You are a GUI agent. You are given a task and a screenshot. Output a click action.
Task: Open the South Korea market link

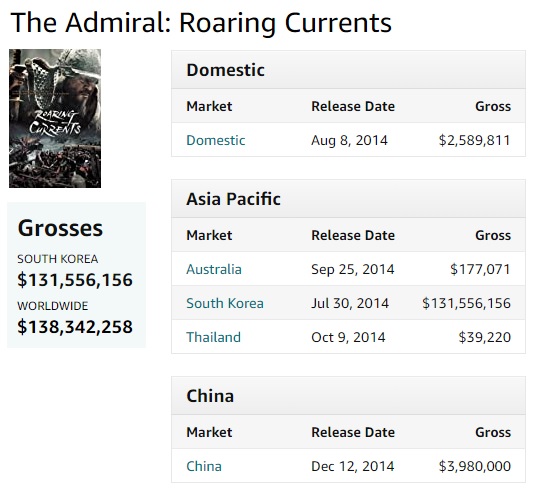pos(225,303)
